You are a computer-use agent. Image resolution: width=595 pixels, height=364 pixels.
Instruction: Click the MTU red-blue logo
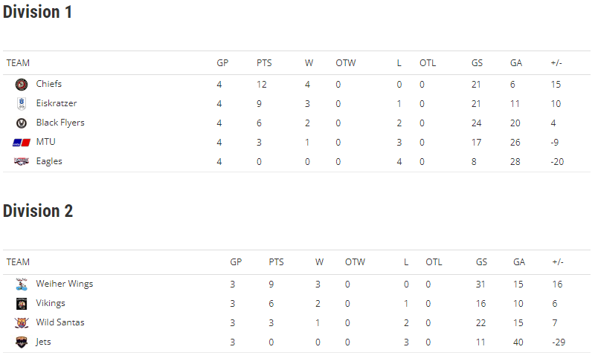click(22, 143)
